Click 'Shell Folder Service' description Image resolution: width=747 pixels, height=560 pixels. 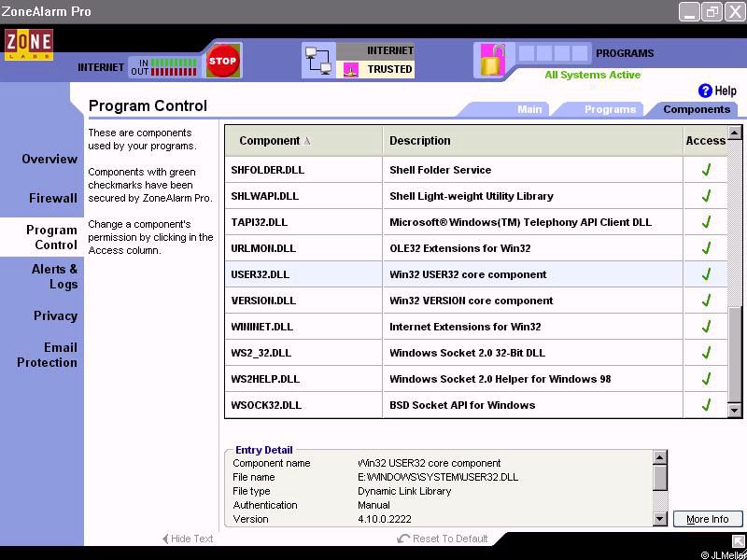440,170
